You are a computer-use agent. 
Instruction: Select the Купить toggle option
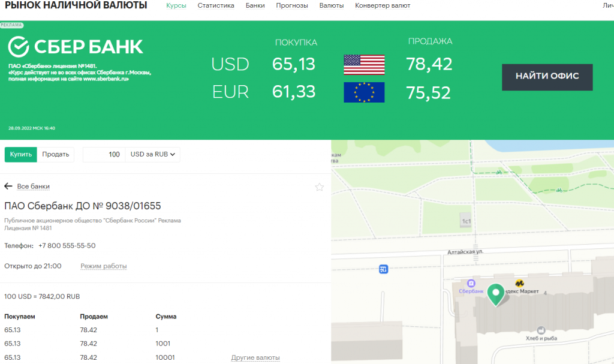pyautogui.click(x=21, y=154)
